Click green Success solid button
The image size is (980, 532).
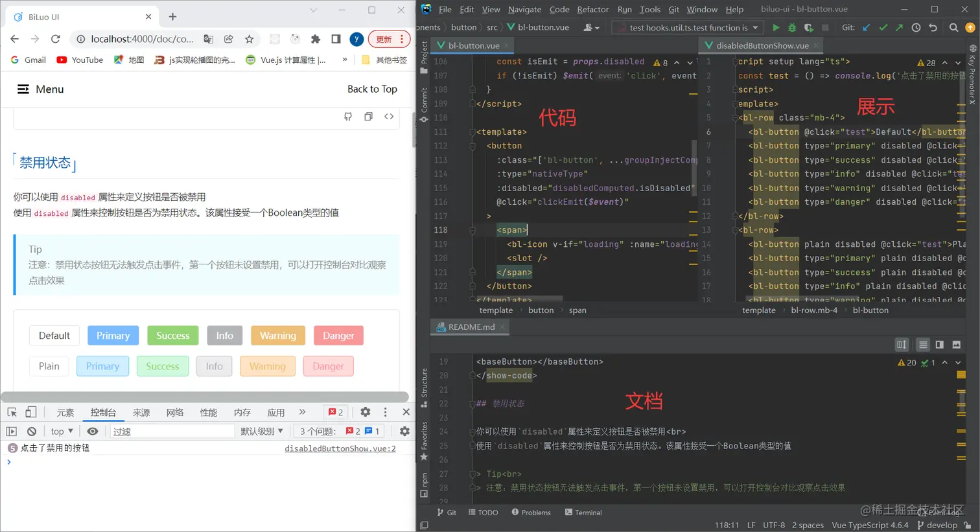point(173,336)
